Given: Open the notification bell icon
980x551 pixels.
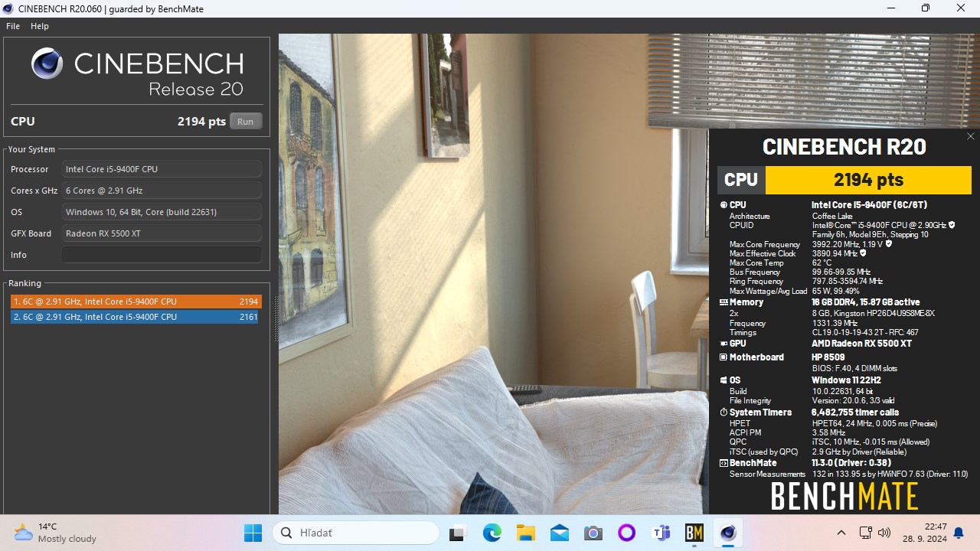Looking at the screenshot, I should [x=959, y=533].
